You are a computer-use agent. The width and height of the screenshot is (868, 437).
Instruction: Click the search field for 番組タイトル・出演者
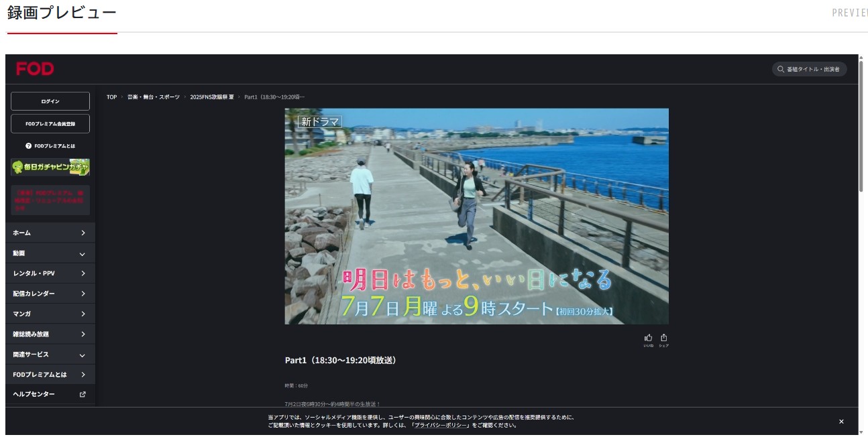pos(809,69)
